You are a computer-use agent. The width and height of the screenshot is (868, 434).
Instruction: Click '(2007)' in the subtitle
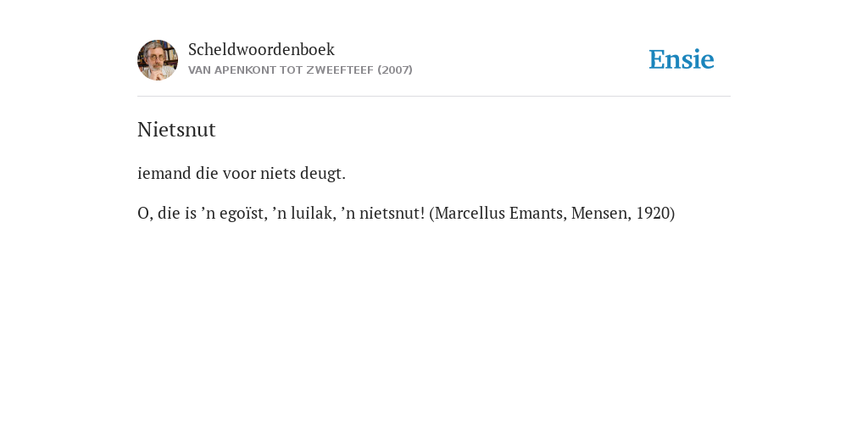[x=395, y=70]
